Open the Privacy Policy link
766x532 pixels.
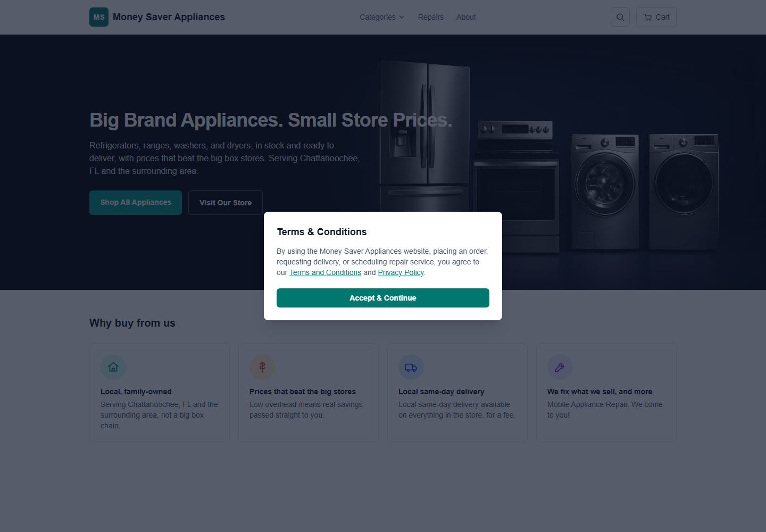click(x=401, y=272)
